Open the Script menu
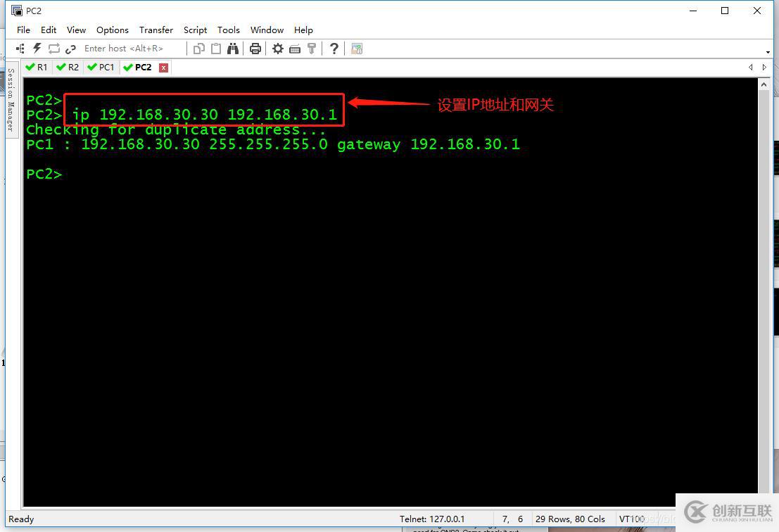 point(195,30)
